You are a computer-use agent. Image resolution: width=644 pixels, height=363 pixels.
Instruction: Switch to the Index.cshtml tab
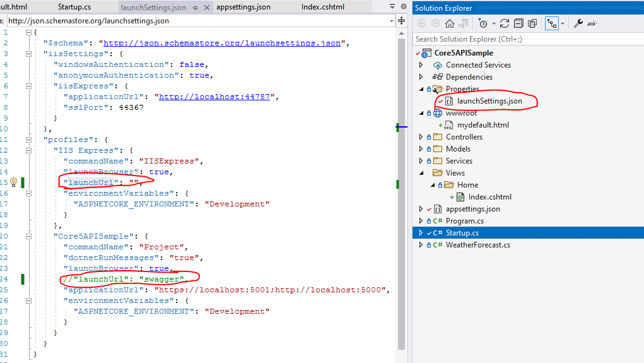323,7
